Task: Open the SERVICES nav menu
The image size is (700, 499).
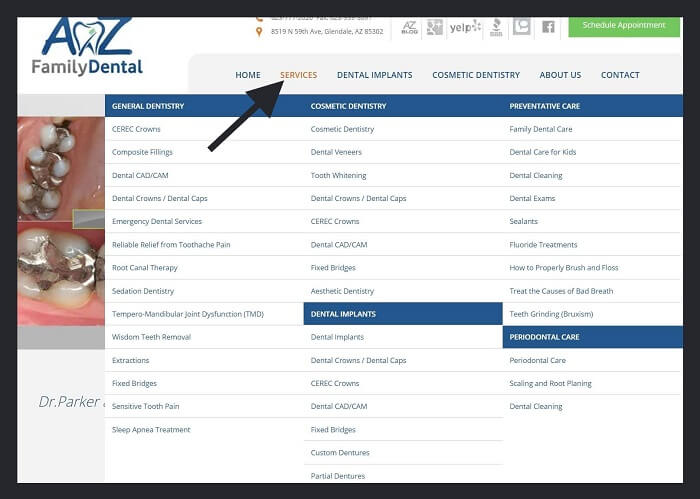Action: 299,75
